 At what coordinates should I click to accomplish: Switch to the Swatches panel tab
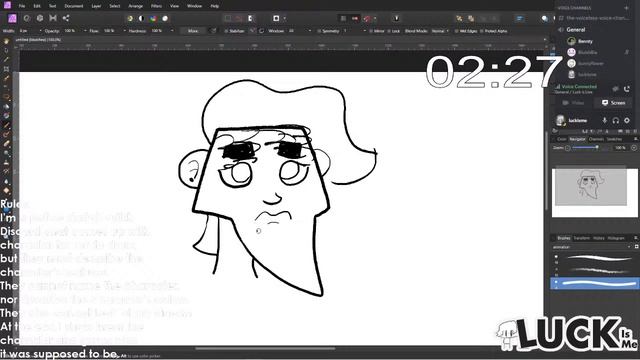click(x=614, y=139)
